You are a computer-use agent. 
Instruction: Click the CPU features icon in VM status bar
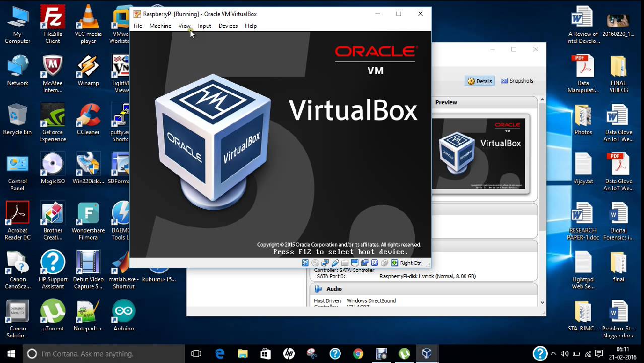pos(374,263)
